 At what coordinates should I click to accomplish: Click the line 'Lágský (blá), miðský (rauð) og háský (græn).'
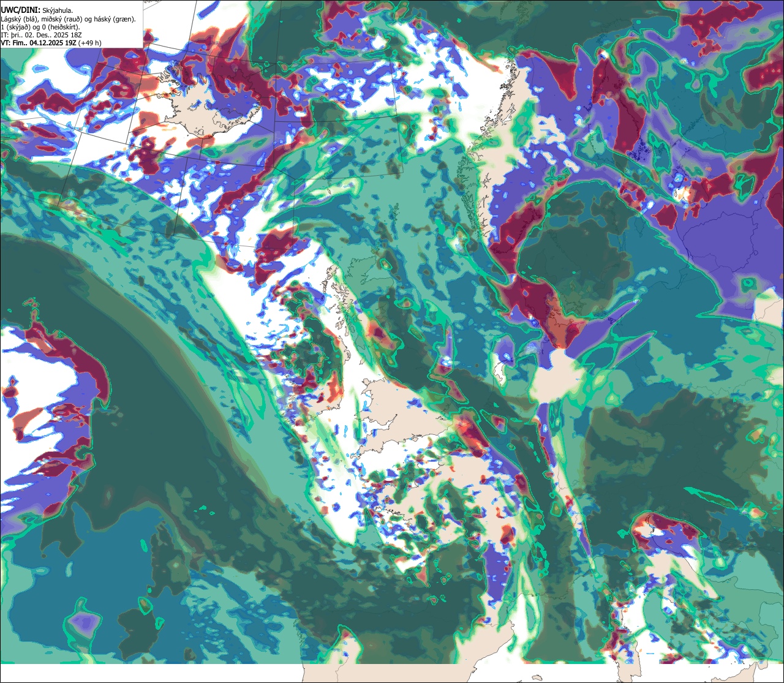(69, 19)
